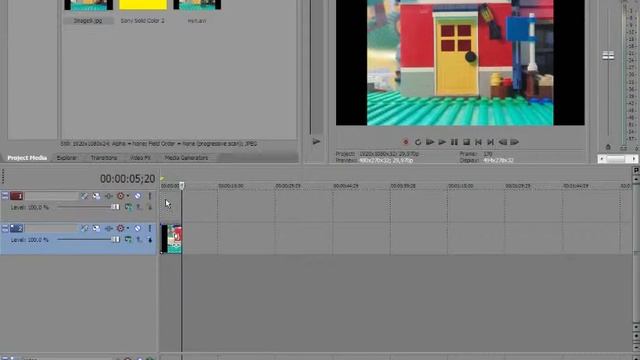Viewport: 640px width, 360px height.
Task: Minimize track 2 header
Action: [5, 229]
